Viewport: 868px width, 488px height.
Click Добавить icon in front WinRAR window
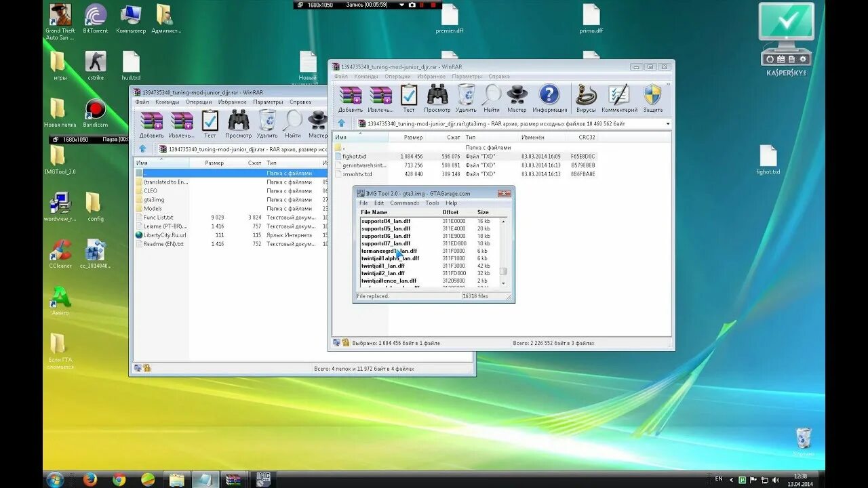click(351, 99)
